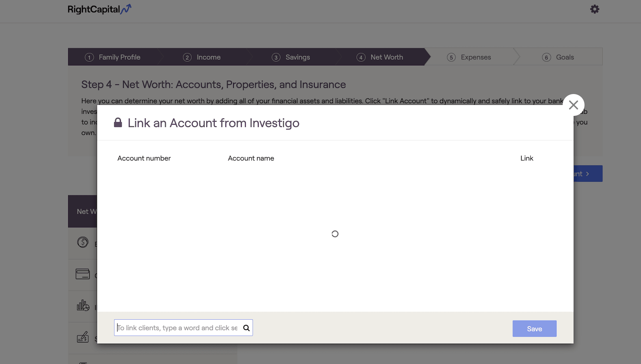Save the linked accounts
641x364 pixels.
(x=535, y=329)
